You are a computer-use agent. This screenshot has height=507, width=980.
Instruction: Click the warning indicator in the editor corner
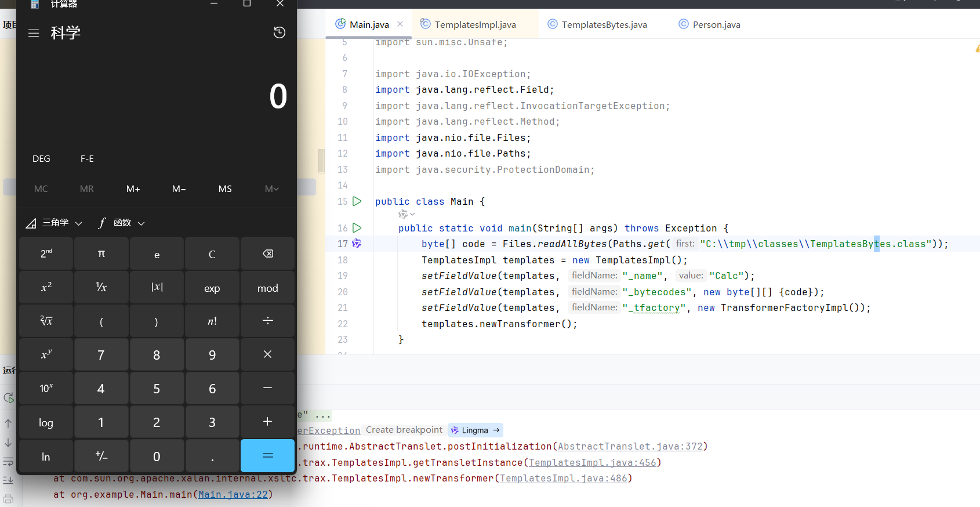pos(977,49)
